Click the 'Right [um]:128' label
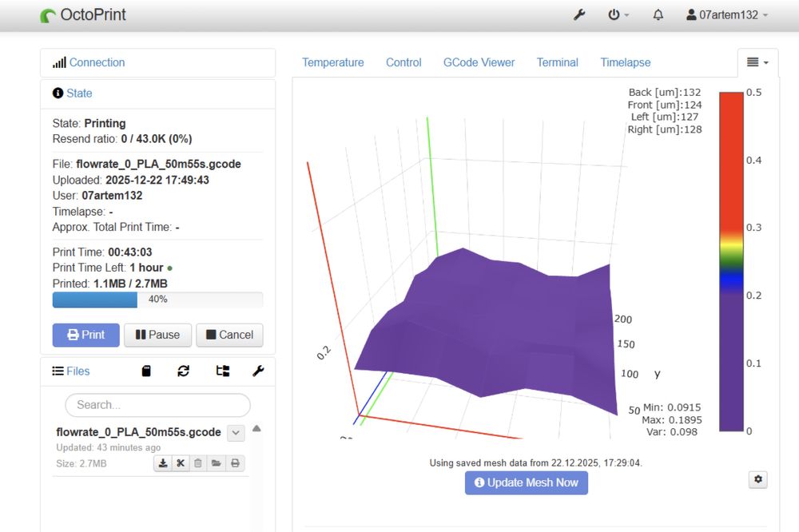The height and width of the screenshot is (532, 799). (x=665, y=129)
